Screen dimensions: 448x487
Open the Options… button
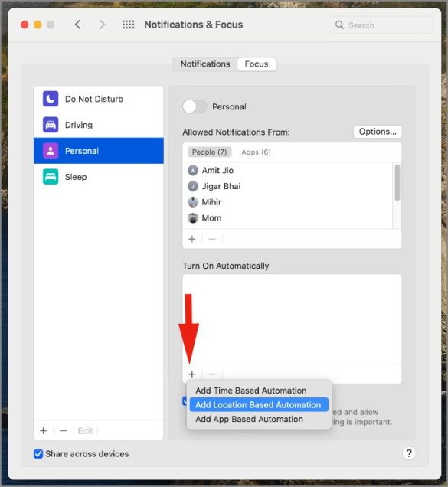click(378, 132)
